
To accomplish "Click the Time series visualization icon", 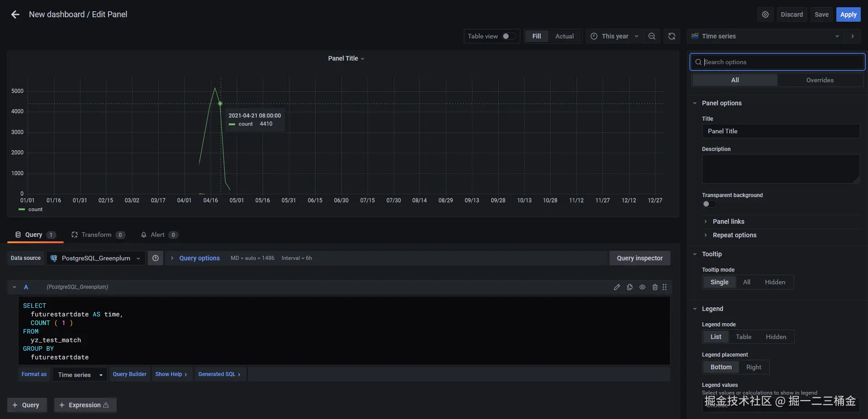I will [695, 36].
